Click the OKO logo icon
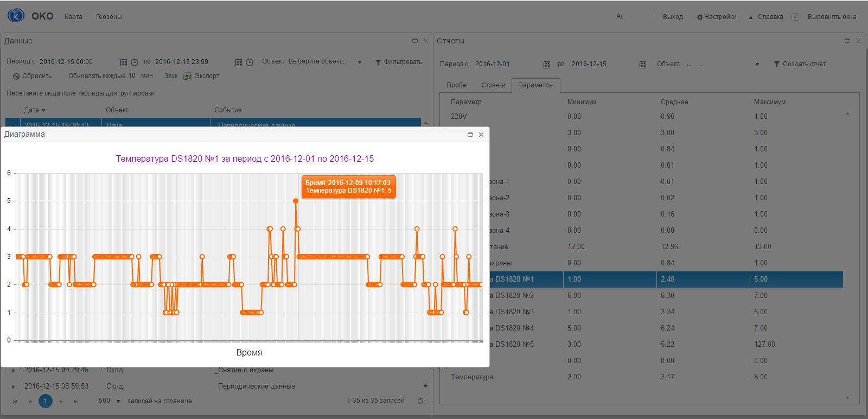 (x=16, y=16)
